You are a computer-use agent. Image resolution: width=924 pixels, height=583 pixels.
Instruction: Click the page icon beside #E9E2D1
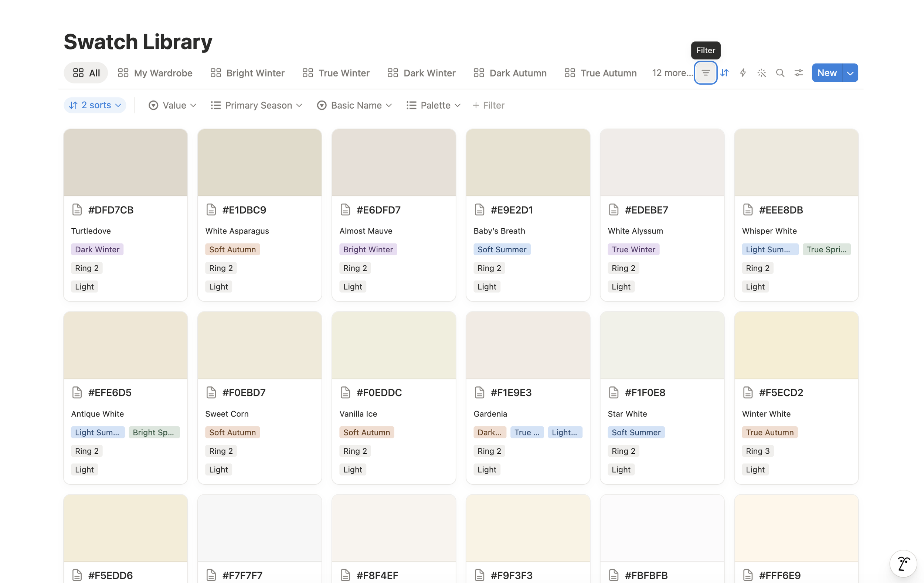(480, 210)
